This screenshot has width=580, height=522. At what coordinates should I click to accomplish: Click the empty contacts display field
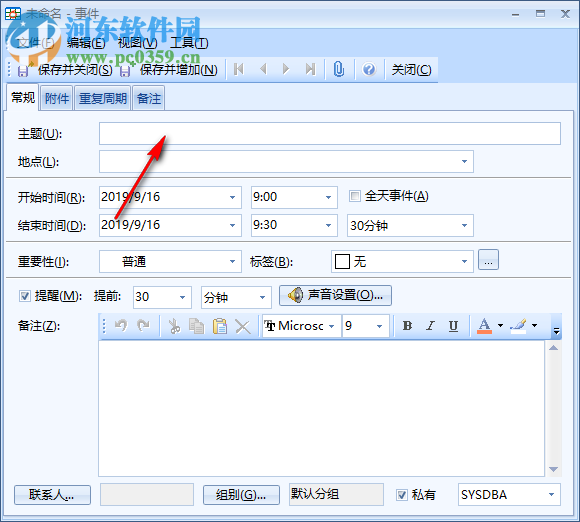click(x=147, y=494)
